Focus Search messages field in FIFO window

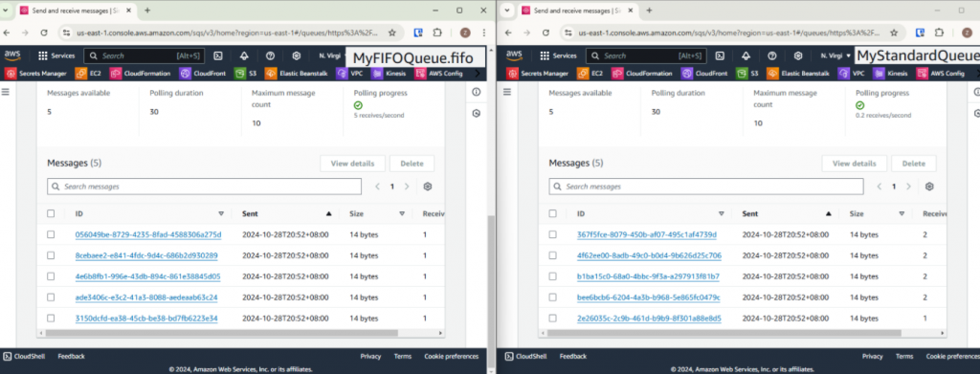(x=205, y=187)
